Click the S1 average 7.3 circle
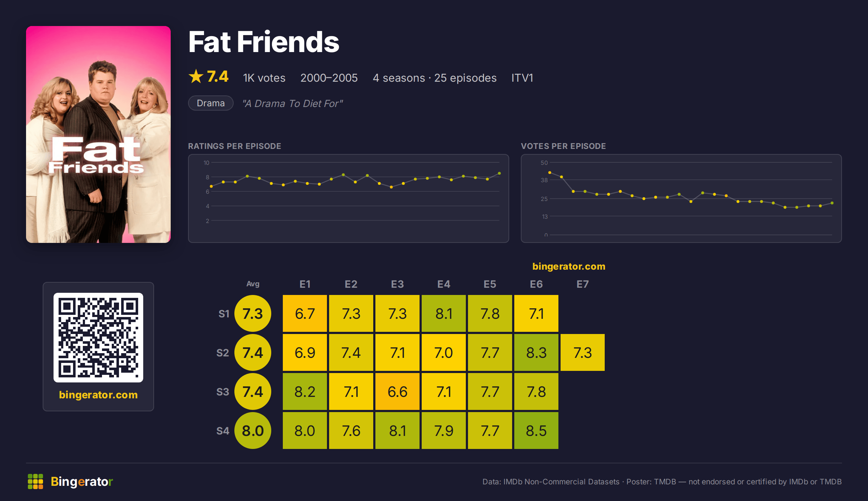Viewport: 868px width, 501px height. [253, 313]
